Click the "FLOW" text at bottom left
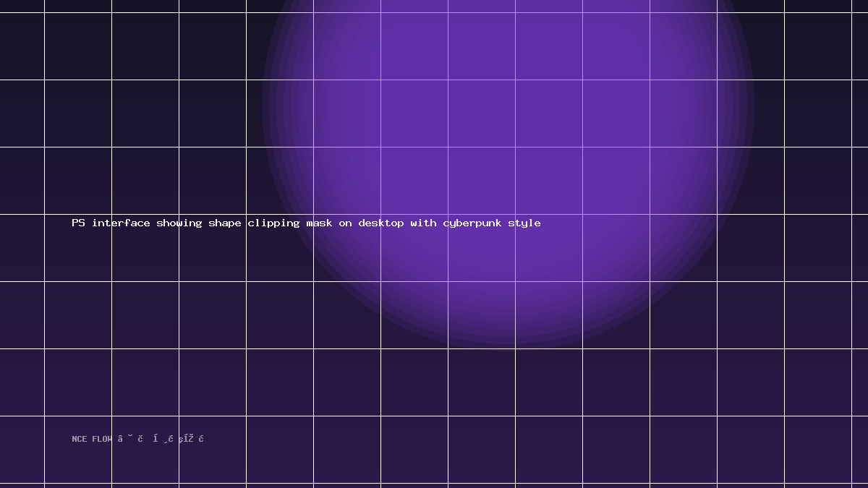The height and width of the screenshot is (488, 868). [x=102, y=439]
